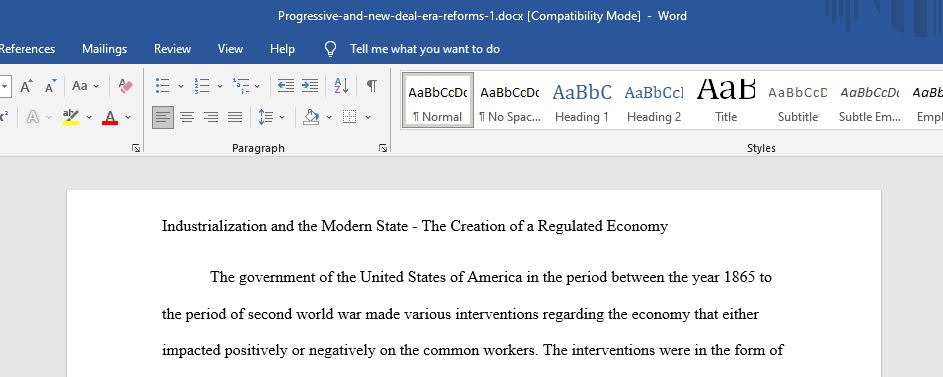
Task: Click the Shading paint bucket icon
Action: 311,117
